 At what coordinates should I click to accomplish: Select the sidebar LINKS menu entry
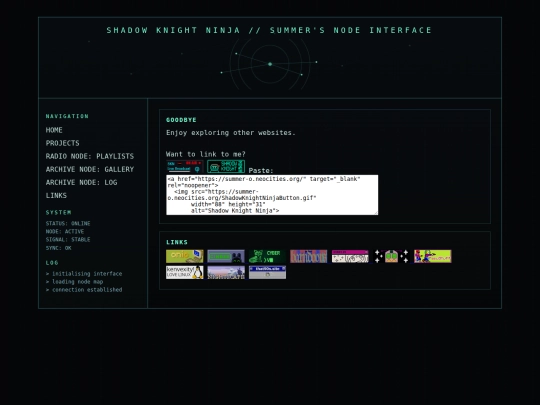click(x=56, y=196)
